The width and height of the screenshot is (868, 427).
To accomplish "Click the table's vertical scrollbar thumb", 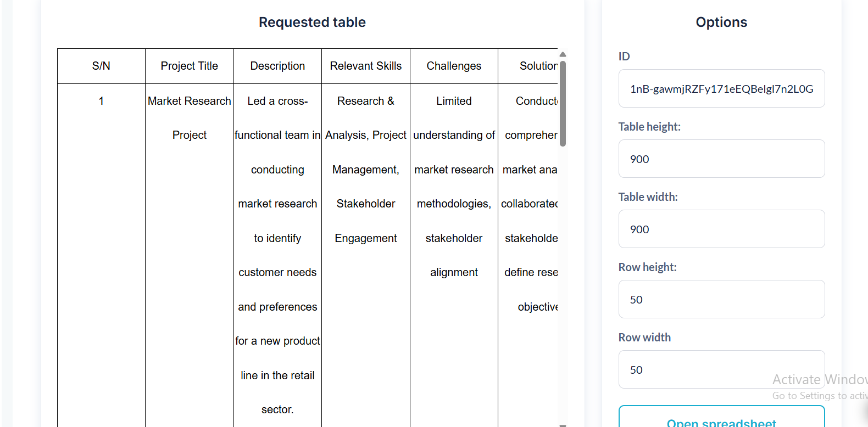I will 563,103.
